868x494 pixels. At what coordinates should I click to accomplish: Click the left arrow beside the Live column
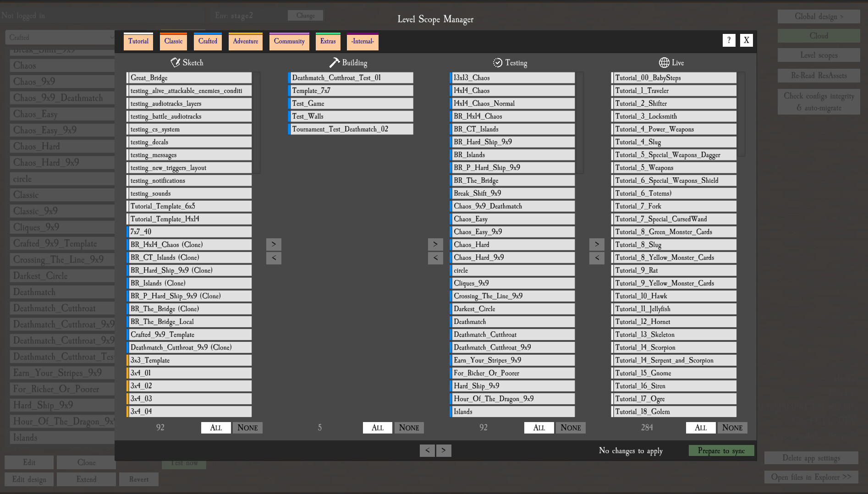point(597,258)
